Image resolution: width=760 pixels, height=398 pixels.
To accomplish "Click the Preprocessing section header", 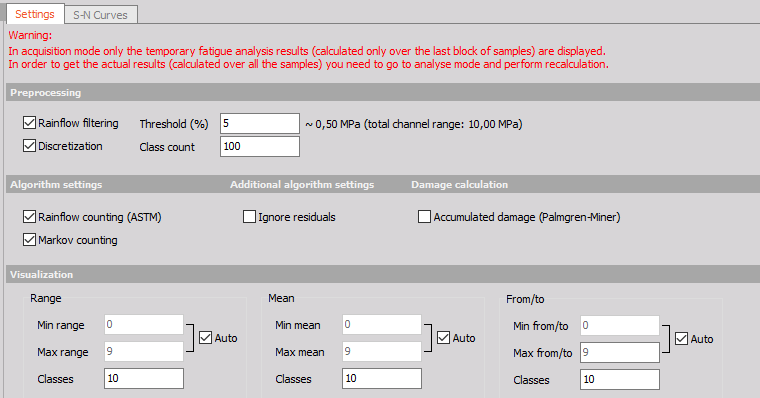I will coord(383,92).
